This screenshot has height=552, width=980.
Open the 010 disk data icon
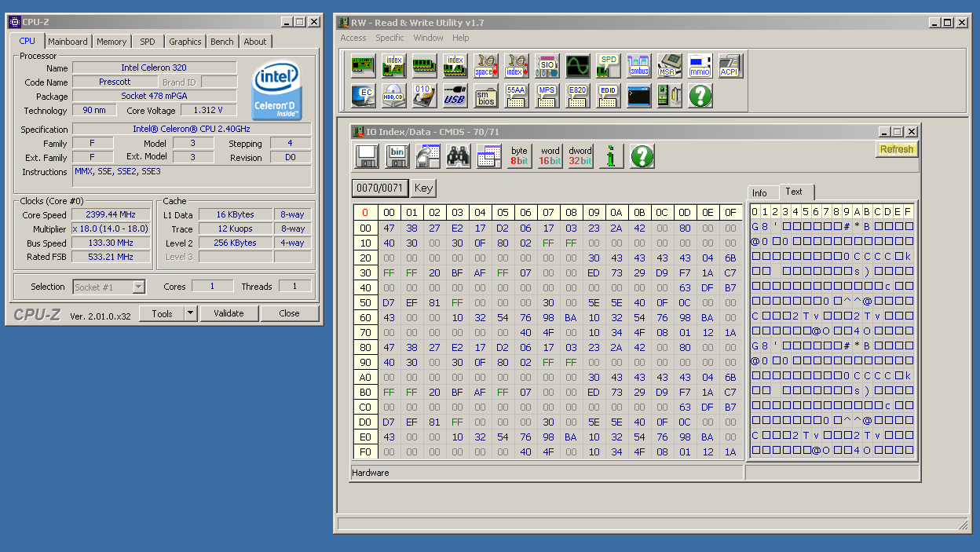click(x=424, y=96)
